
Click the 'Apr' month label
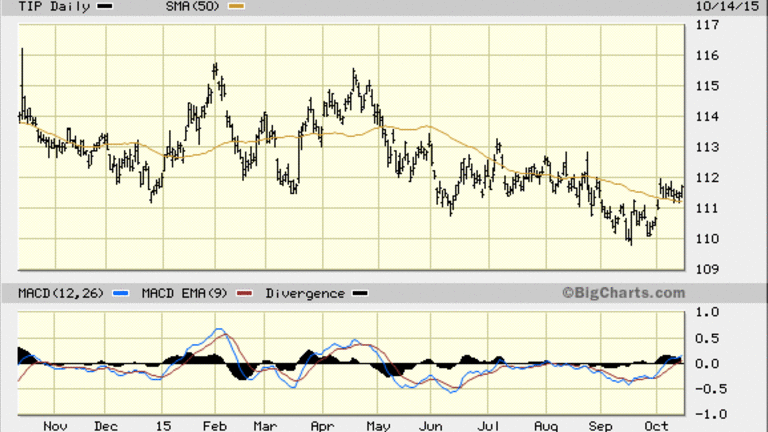pyautogui.click(x=322, y=426)
